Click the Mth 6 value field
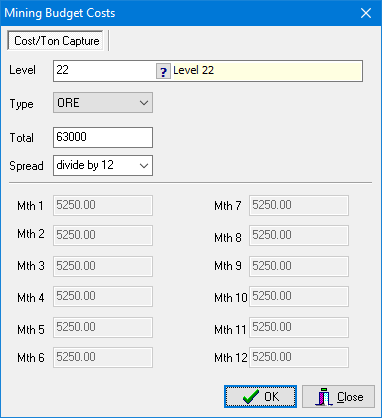Viewport: 382px width, 418px height. coord(103,357)
